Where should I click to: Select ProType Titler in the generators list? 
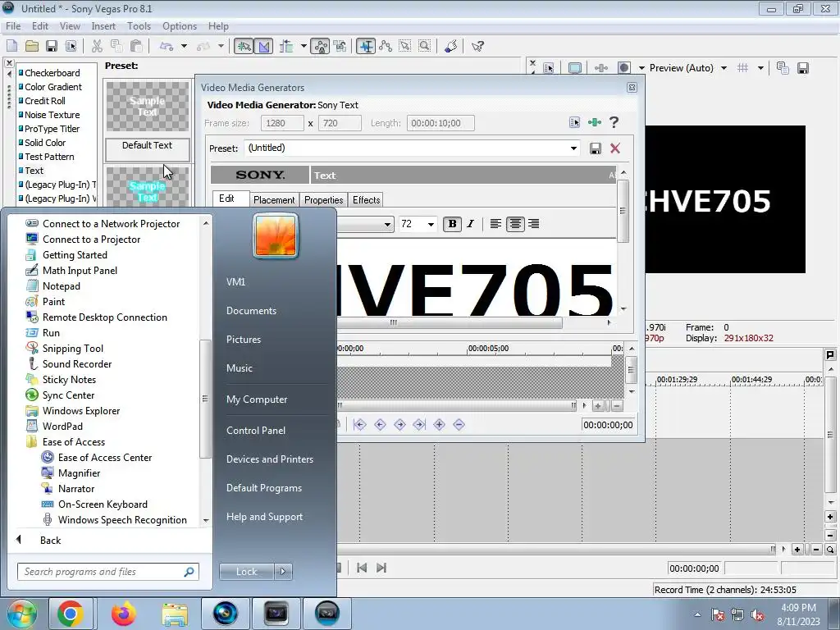click(52, 129)
